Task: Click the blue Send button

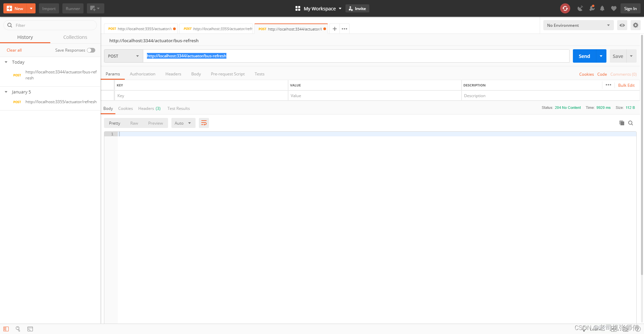Action: (x=584, y=56)
